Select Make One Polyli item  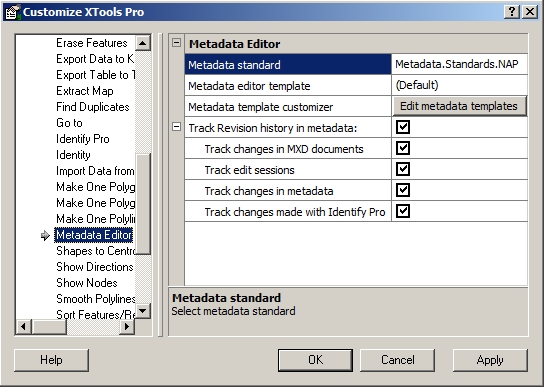pyautogui.click(x=95, y=219)
